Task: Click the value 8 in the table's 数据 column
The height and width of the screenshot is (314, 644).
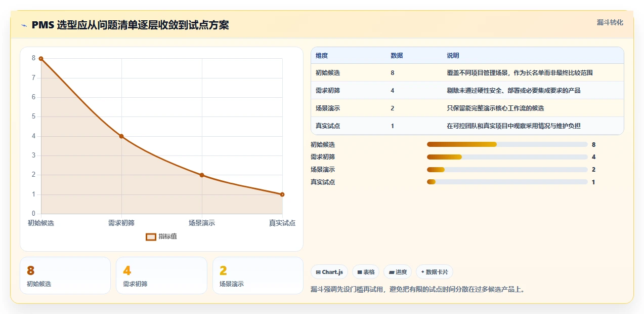Action: click(393, 73)
